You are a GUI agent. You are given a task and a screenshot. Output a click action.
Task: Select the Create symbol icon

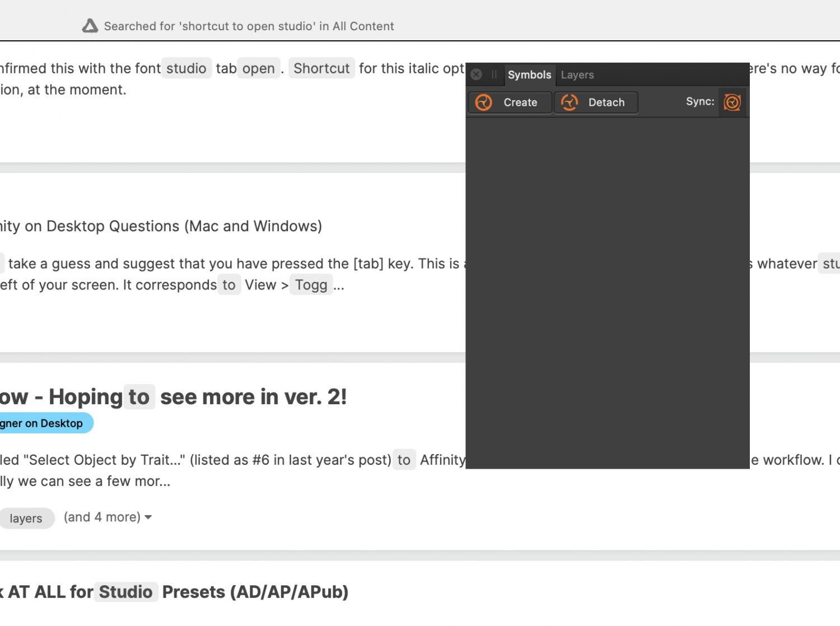[x=483, y=102]
